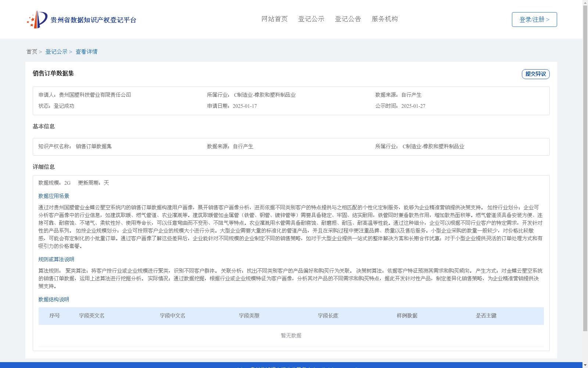Click the 提交异议 button
588x368 pixels.
(536, 74)
